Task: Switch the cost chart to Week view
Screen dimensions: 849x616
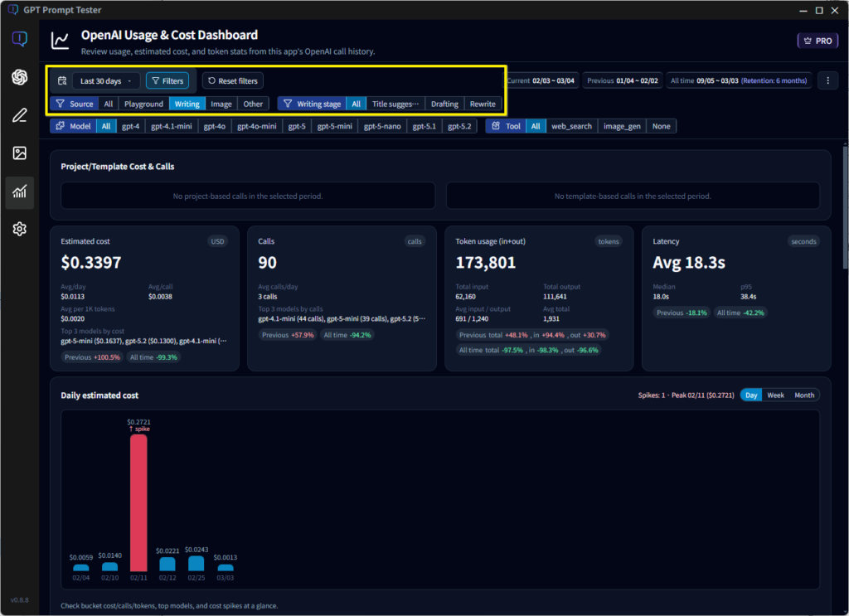Action: (775, 395)
